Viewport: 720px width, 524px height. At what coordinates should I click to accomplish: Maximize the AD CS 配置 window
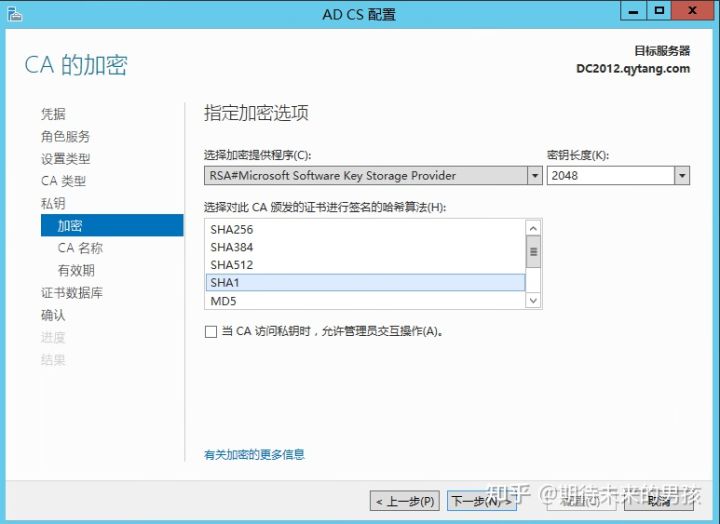[659, 11]
